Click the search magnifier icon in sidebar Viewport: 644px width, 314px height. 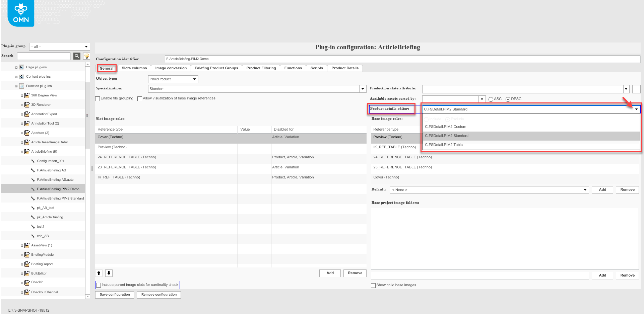click(77, 56)
